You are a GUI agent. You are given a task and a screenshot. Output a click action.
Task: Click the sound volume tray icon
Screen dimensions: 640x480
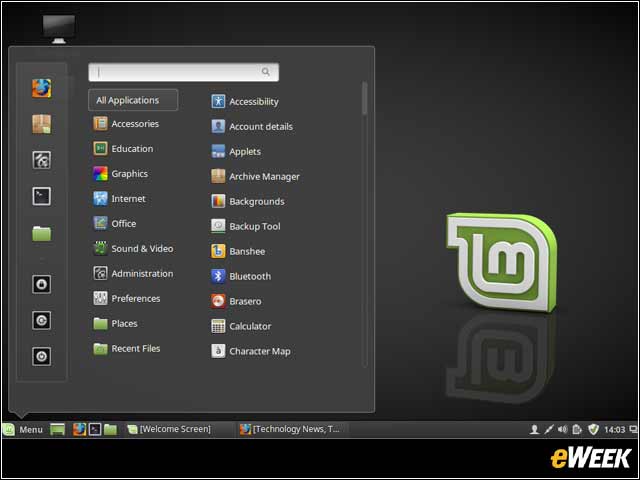click(x=562, y=429)
